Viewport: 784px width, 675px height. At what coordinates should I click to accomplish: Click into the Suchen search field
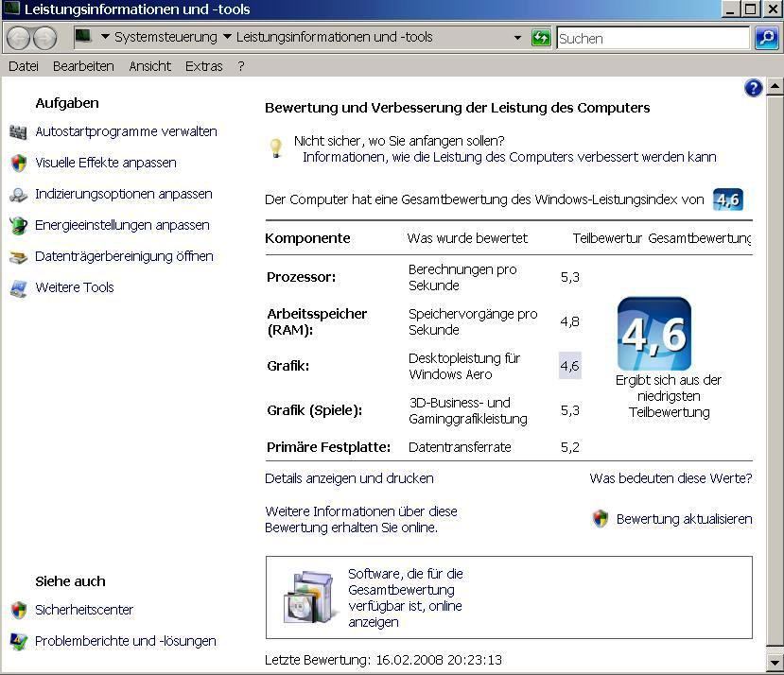click(653, 38)
